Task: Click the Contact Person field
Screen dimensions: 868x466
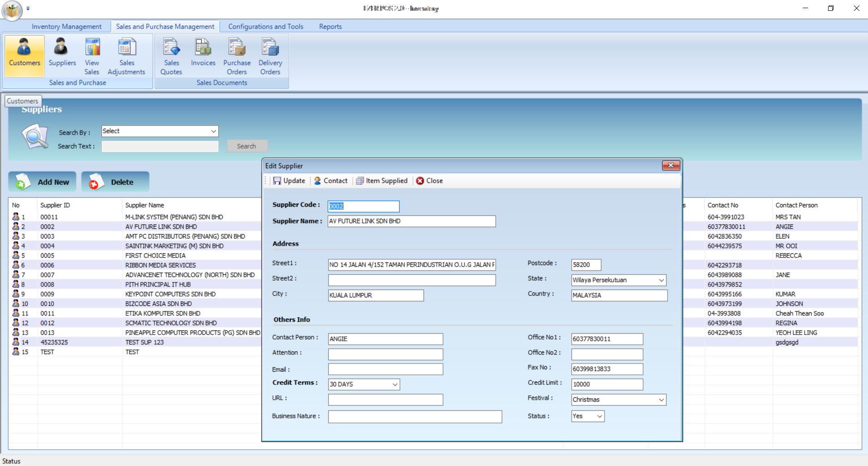Action: [385, 339]
